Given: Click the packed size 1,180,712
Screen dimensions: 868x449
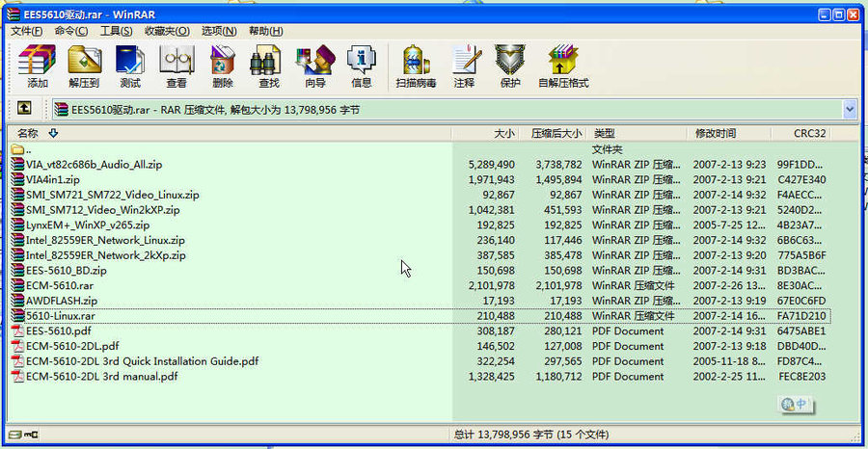Looking at the screenshot, I should 559,377.
